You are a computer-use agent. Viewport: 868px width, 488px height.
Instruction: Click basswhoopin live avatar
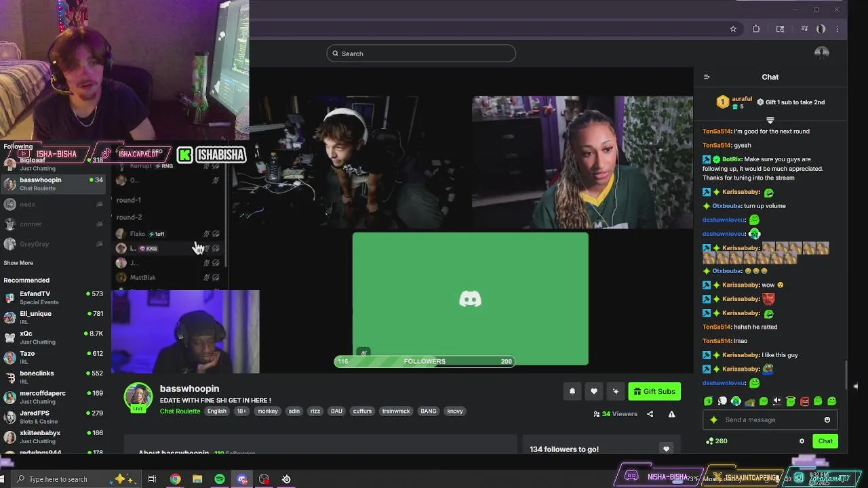point(138,397)
